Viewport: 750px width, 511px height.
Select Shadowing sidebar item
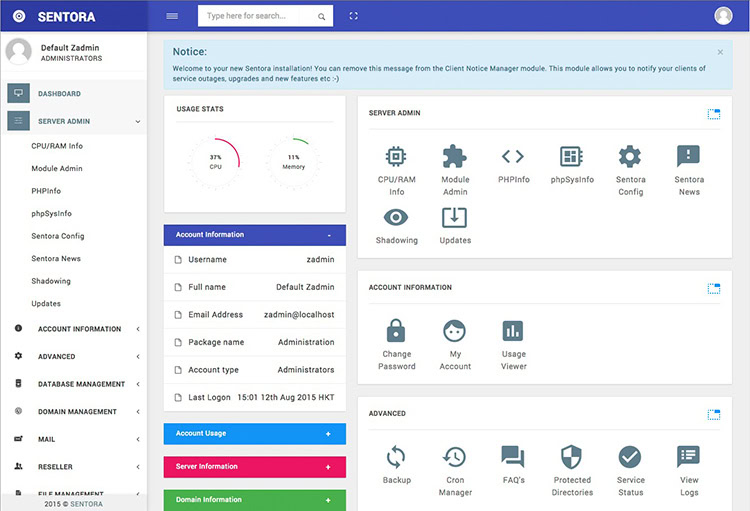pos(51,281)
